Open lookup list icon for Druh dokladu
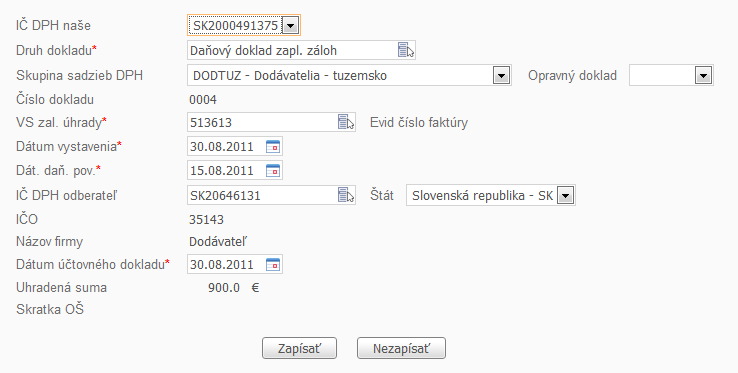Screen dimensions: 738x373 pos(406,50)
